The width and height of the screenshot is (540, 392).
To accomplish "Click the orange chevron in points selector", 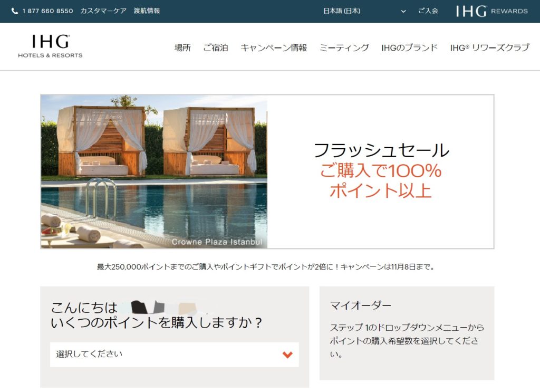I will 287,355.
